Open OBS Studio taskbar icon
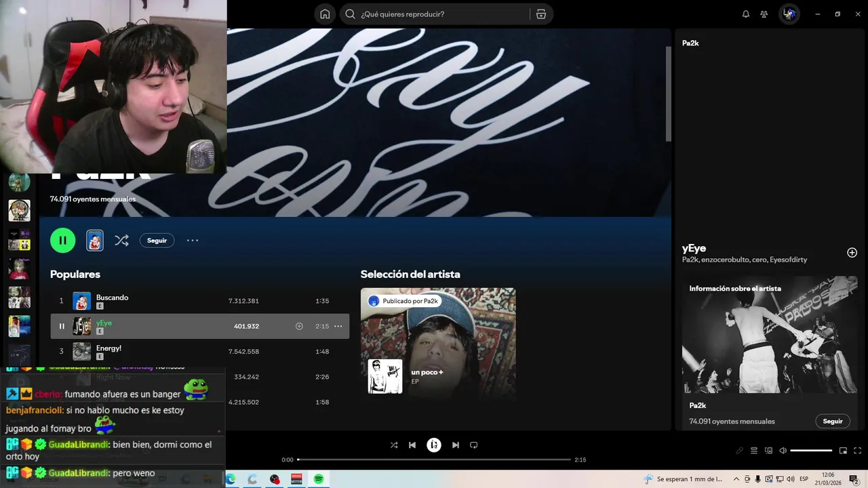Image resolution: width=868 pixels, height=488 pixels. coord(274,479)
